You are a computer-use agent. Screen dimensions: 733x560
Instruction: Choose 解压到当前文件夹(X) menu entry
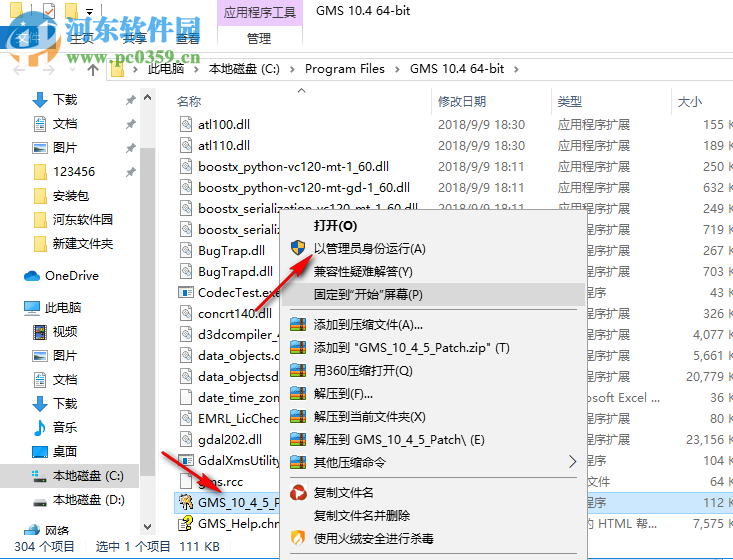tap(369, 416)
